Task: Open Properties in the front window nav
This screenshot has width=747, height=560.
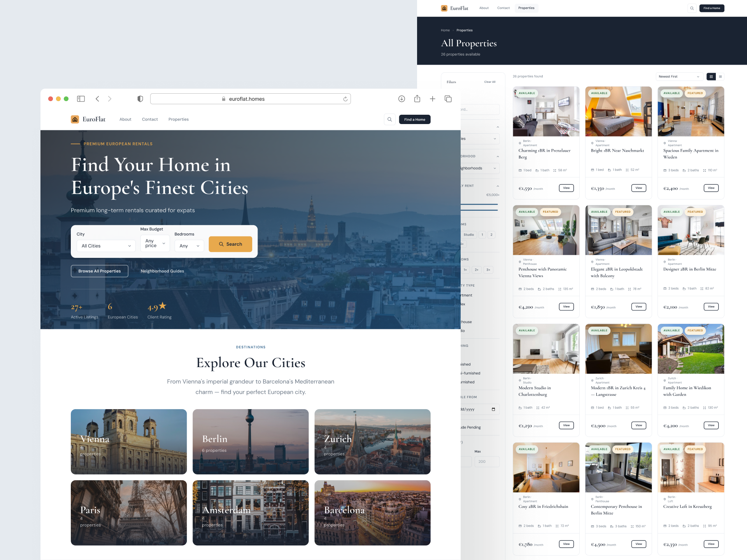Action: (179, 119)
